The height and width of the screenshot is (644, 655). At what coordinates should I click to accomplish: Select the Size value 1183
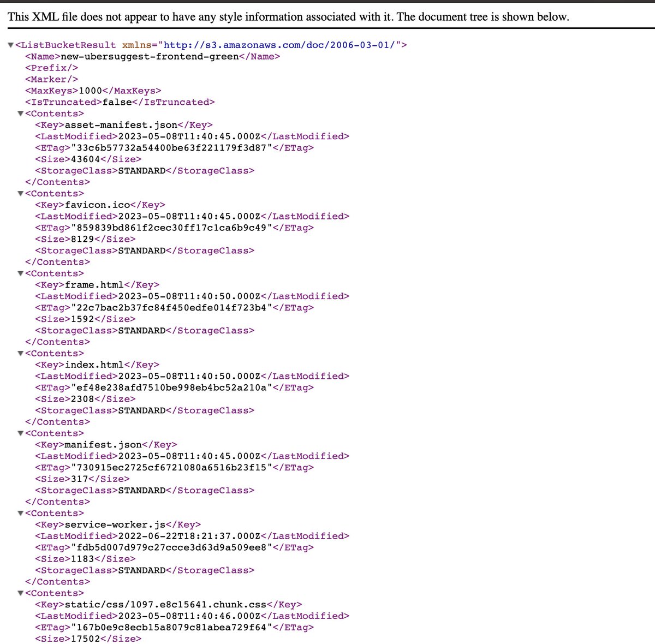82,559
